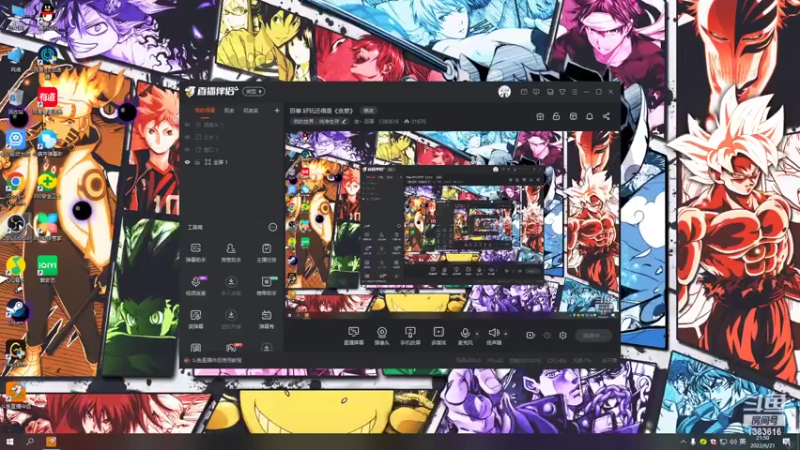800x450 pixels.
Task: Switch to the 我的场景 tab
Action: coord(205,111)
